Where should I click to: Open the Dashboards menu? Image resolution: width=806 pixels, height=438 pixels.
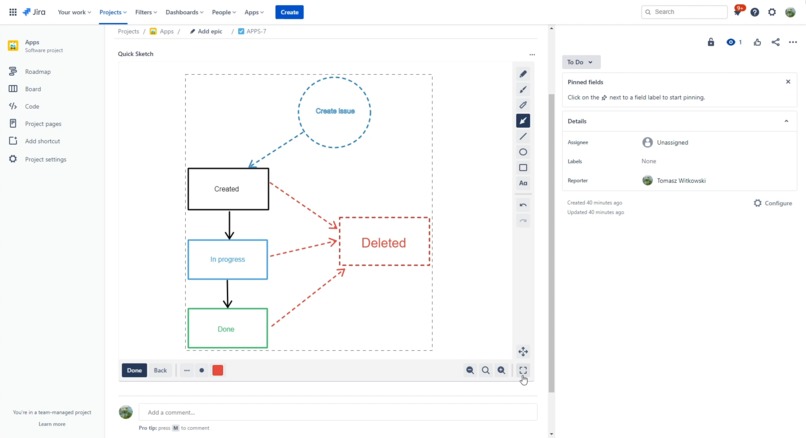tap(184, 12)
